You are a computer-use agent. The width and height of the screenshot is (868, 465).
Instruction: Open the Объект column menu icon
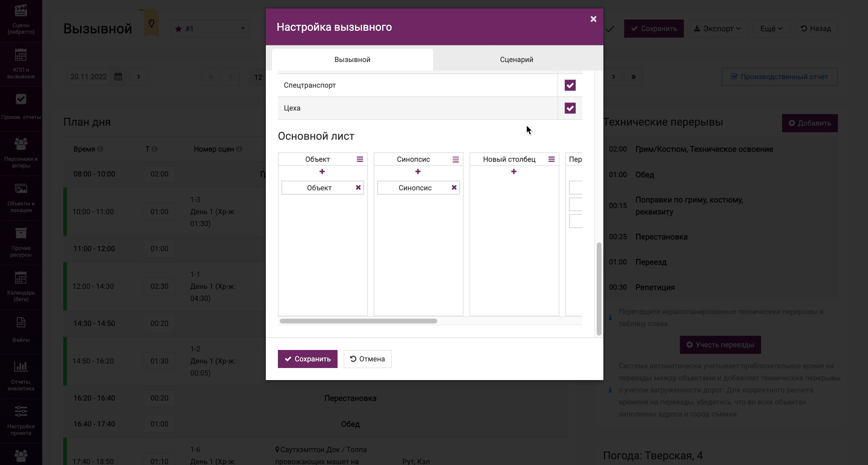(x=360, y=159)
